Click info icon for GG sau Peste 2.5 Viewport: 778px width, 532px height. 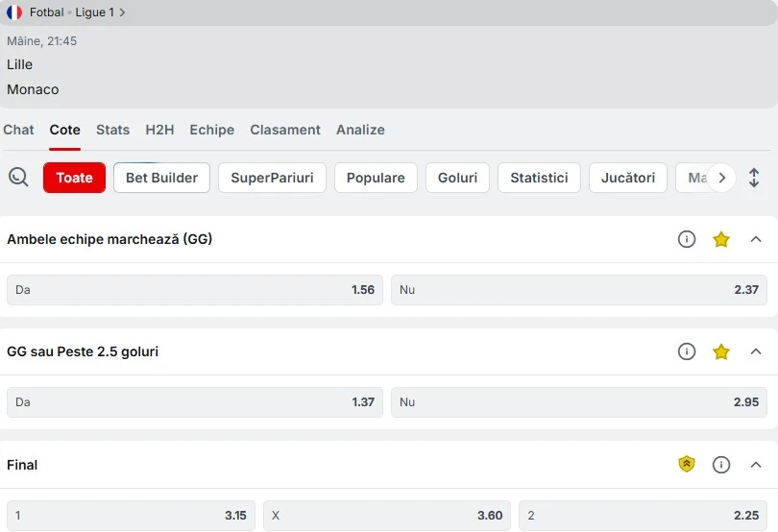[x=686, y=351]
